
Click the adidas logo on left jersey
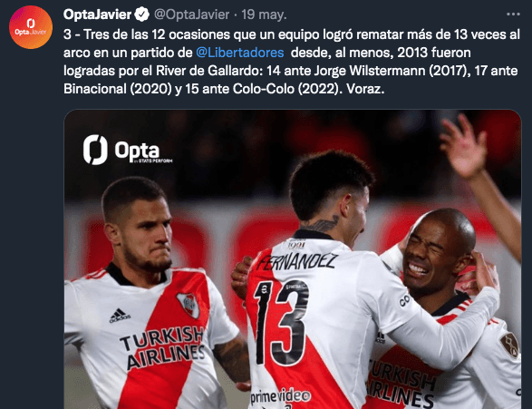[x=120, y=316]
